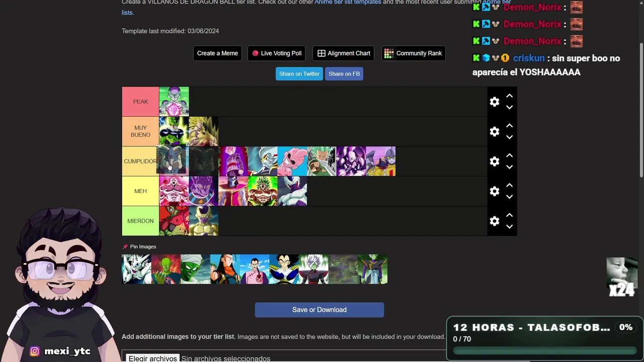Move PEAK tier row down with arrow
Image resolution: width=644 pixels, height=362 pixels.
coord(509,107)
